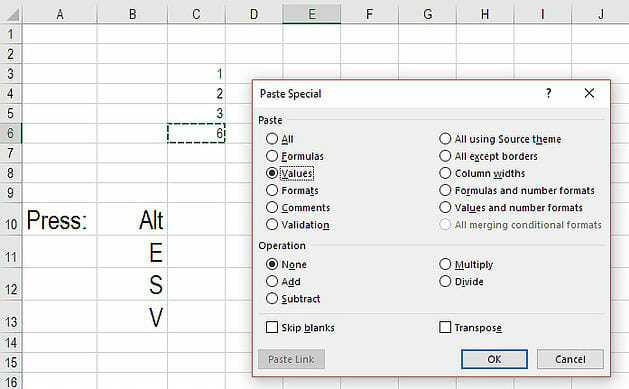The height and width of the screenshot is (389, 629).
Task: Select row 1 header
Action: [x=11, y=34]
